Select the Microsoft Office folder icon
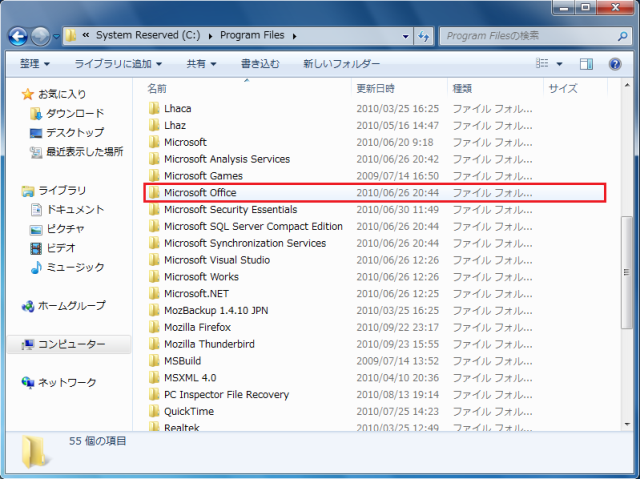 (154, 193)
